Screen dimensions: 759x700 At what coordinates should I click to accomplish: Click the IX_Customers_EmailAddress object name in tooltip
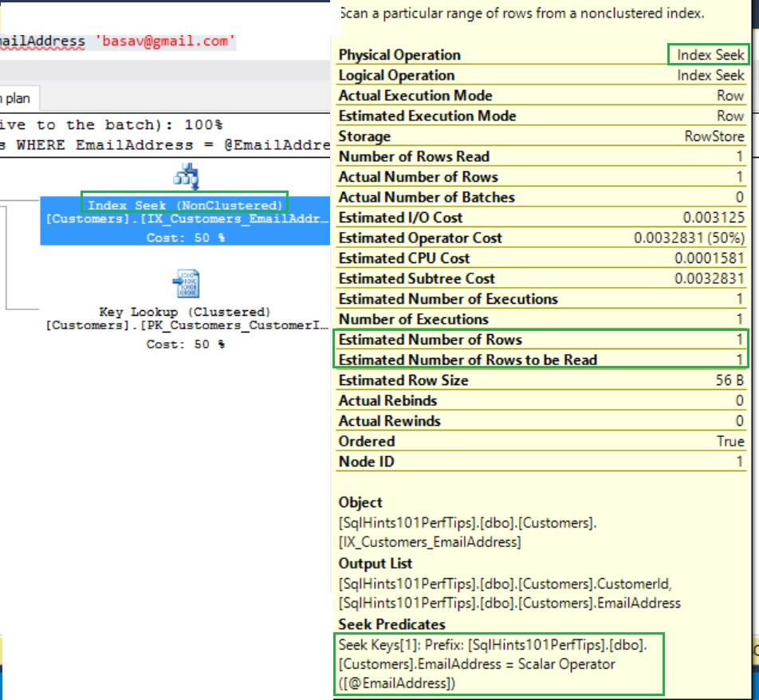tap(430, 541)
